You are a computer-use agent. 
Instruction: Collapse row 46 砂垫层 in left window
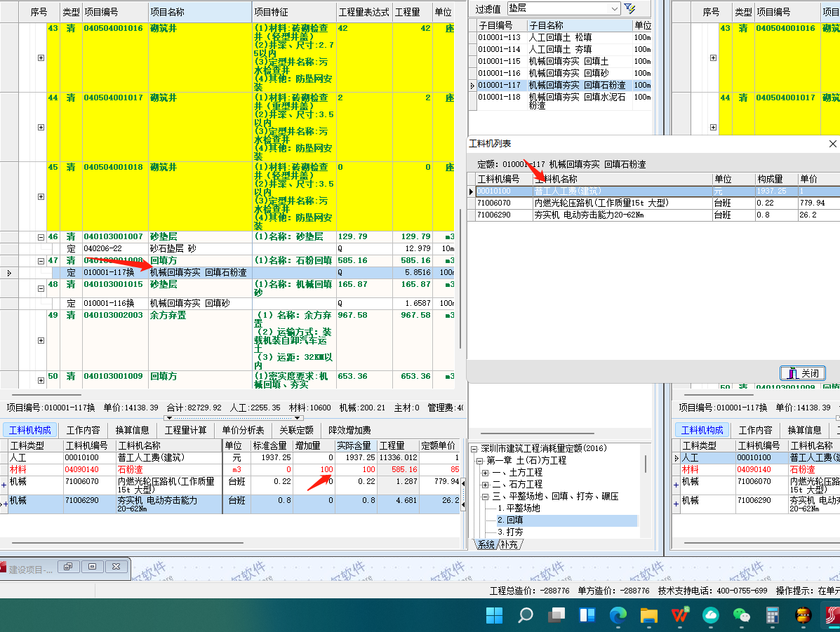point(41,237)
